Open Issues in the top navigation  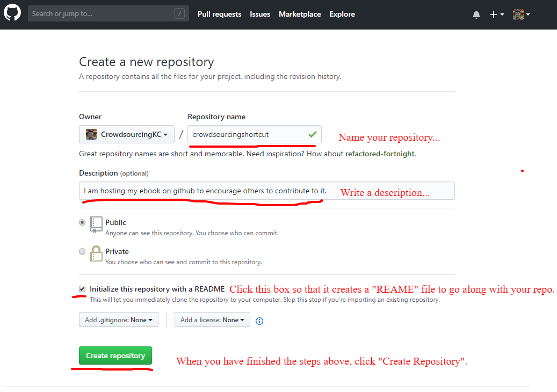point(259,14)
